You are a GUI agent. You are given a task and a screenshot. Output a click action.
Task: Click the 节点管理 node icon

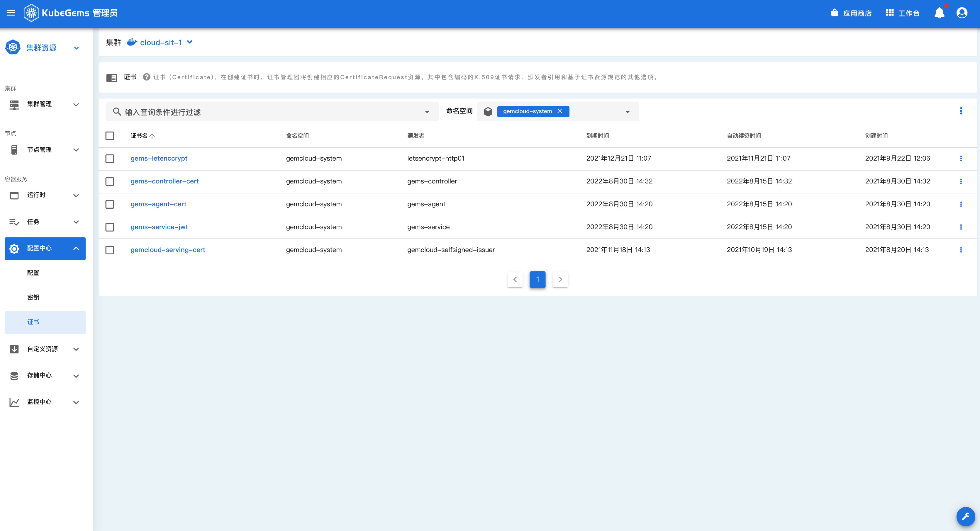pyautogui.click(x=14, y=150)
